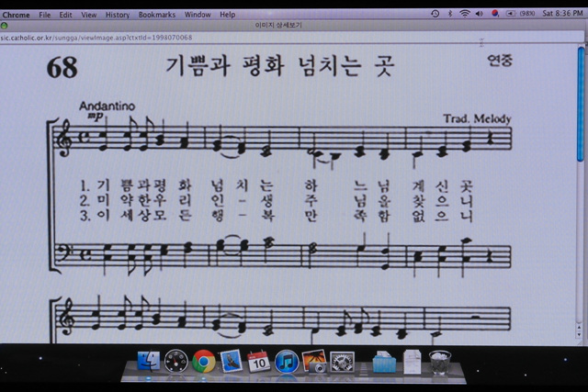588x392 pixels.
Task: Open the View menu
Action: (x=89, y=15)
